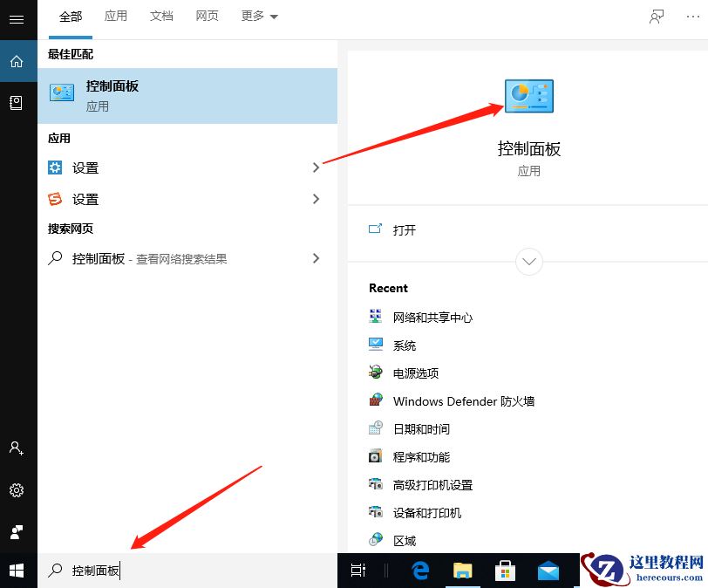Open the 更多 dropdown menu

258,16
